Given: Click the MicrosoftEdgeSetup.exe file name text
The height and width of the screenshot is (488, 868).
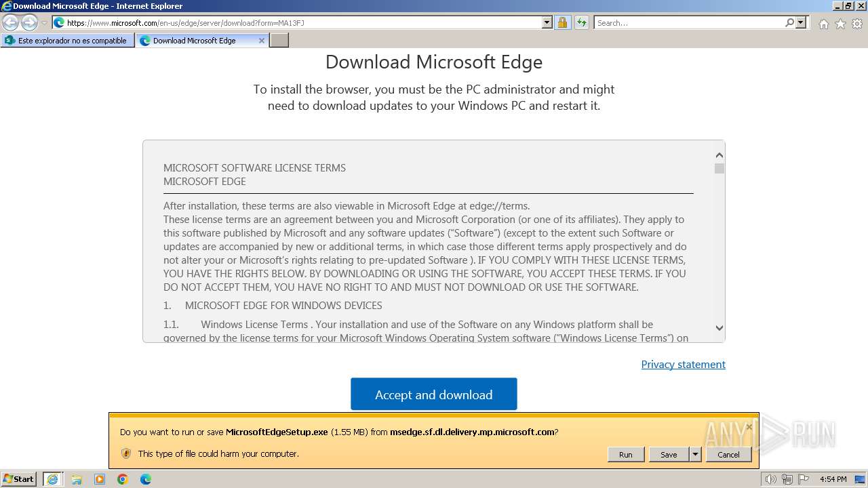Looking at the screenshot, I should point(277,432).
